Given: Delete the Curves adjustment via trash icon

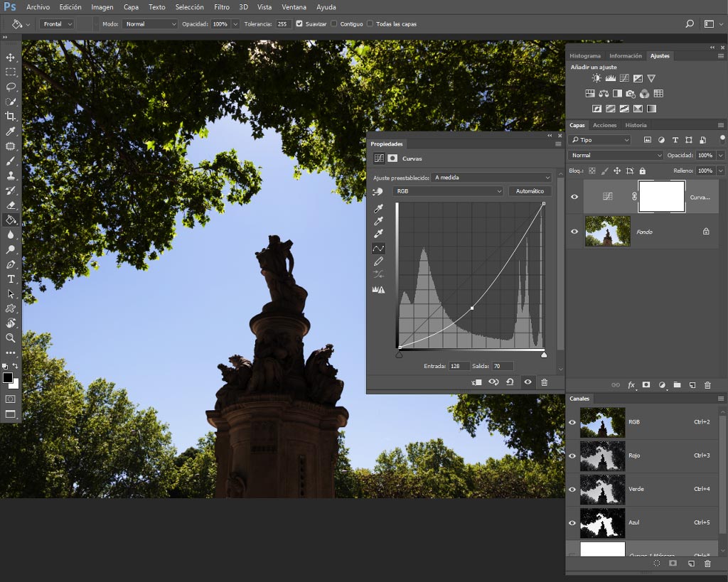Looking at the screenshot, I should [x=544, y=382].
